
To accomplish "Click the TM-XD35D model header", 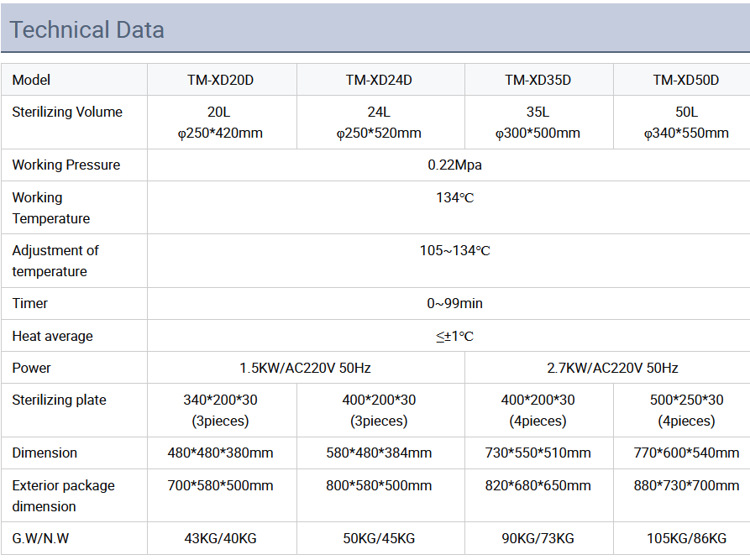I will [538, 80].
